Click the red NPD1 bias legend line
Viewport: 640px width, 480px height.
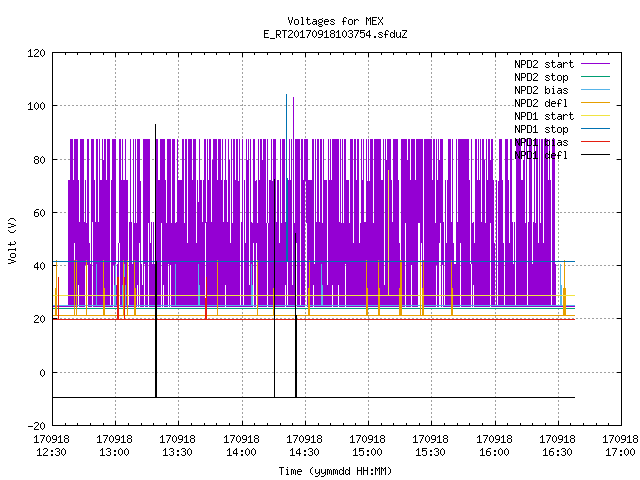[x=595, y=142]
